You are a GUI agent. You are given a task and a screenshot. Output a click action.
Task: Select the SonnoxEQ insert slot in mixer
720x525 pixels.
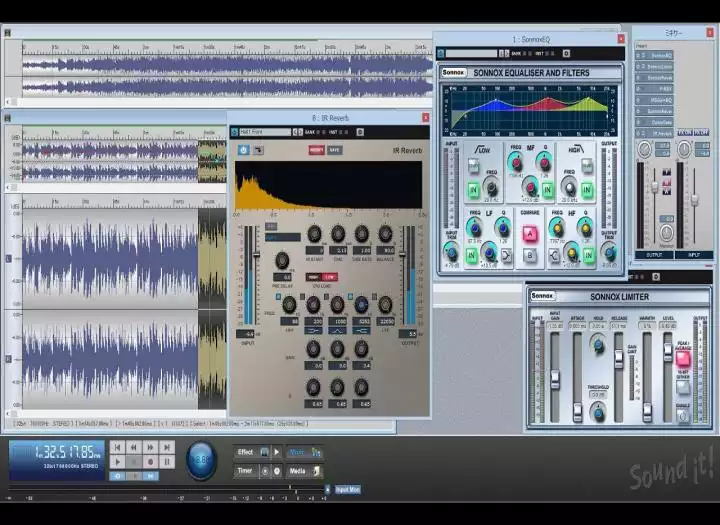tap(655, 56)
